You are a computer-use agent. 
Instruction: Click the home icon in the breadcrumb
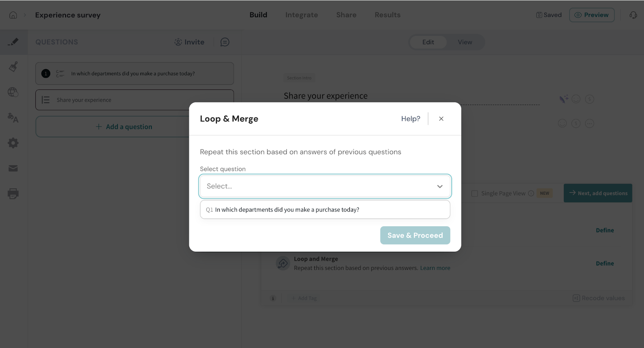point(13,15)
